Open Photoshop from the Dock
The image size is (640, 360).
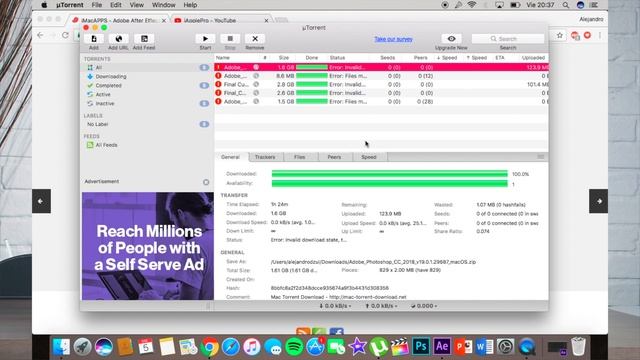421,347
